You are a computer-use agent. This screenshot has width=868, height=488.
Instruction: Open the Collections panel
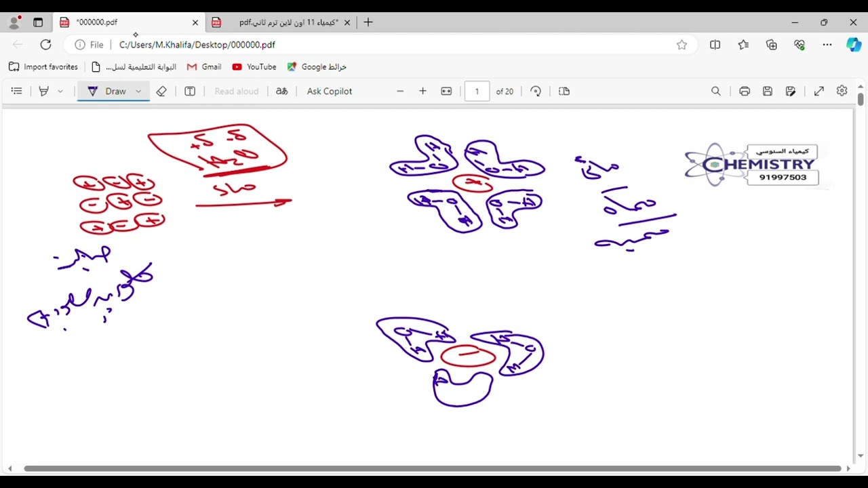(x=771, y=45)
